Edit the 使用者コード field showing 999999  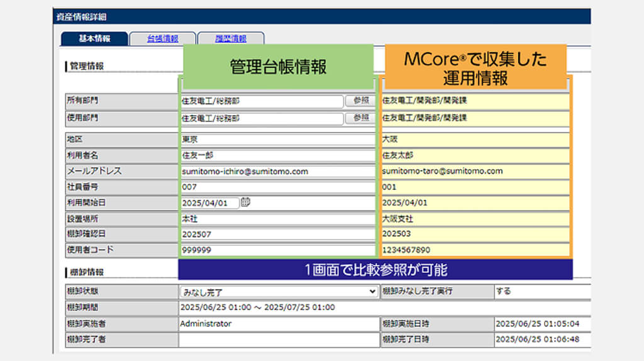(277, 250)
